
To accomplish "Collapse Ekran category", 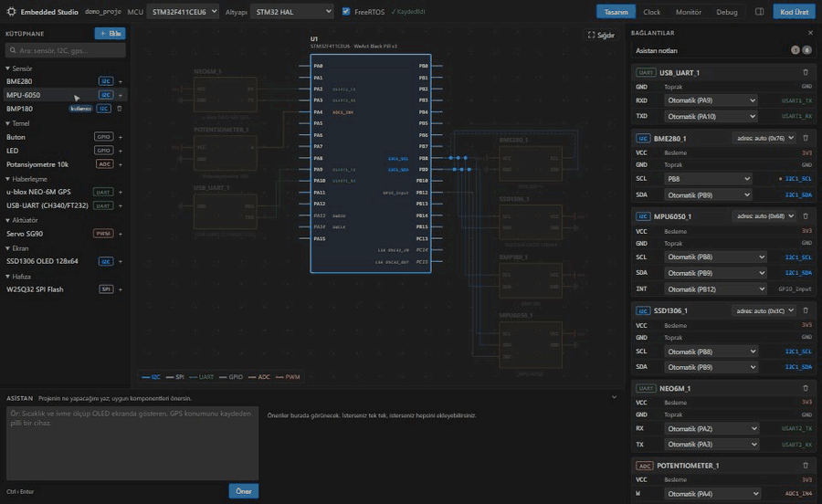I will tap(16, 248).
